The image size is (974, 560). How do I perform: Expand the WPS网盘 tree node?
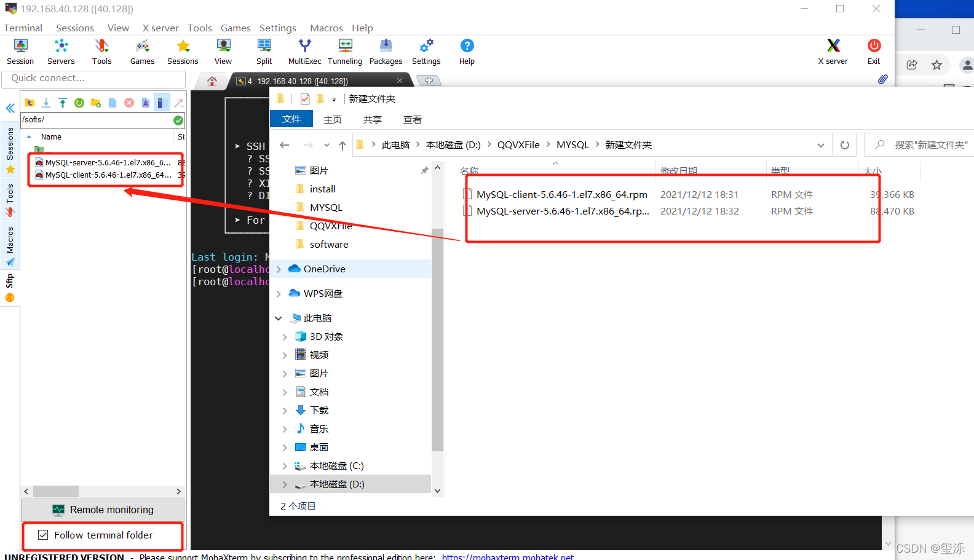point(279,294)
